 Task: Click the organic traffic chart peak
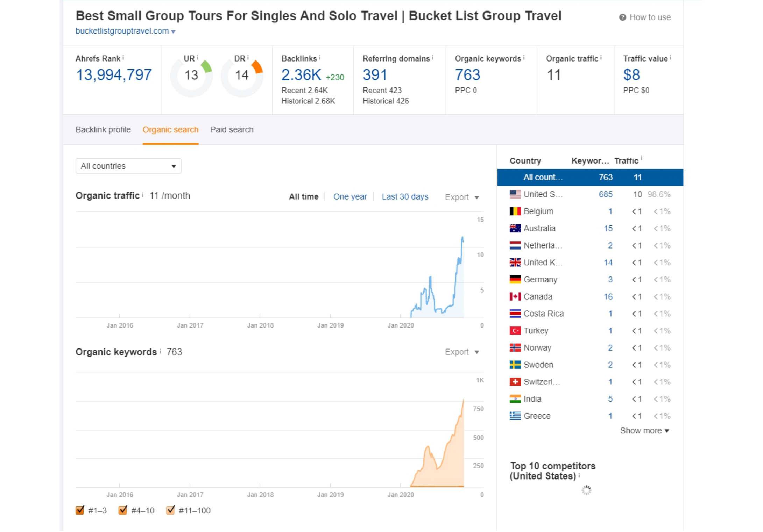(x=462, y=239)
